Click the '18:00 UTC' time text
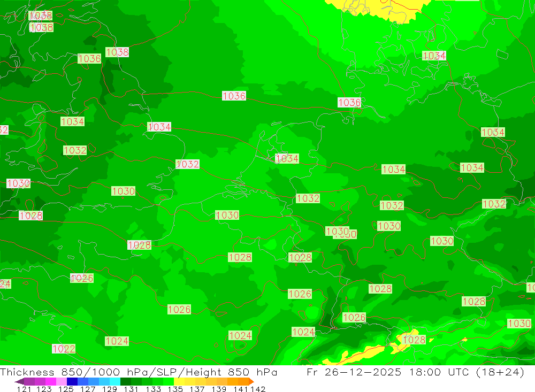 (439, 372)
